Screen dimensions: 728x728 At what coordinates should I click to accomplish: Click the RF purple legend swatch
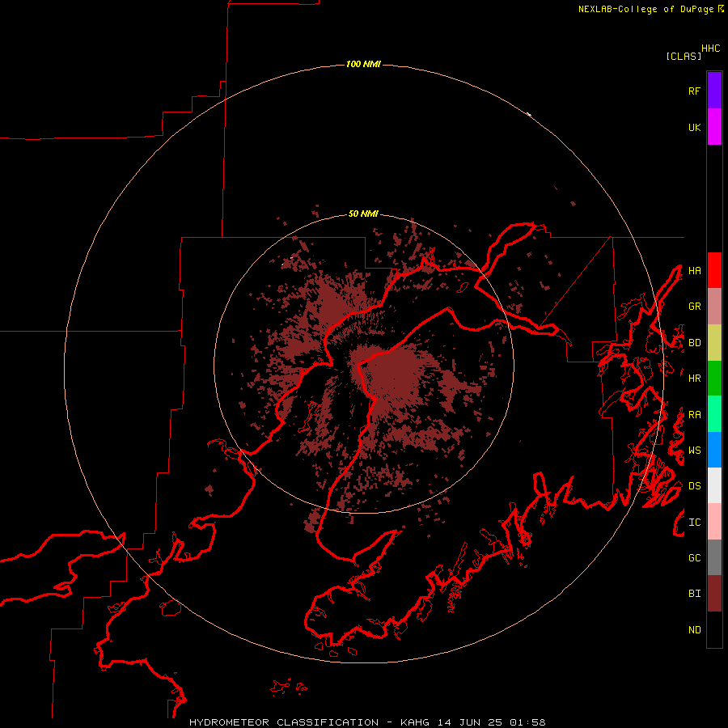pos(714,90)
